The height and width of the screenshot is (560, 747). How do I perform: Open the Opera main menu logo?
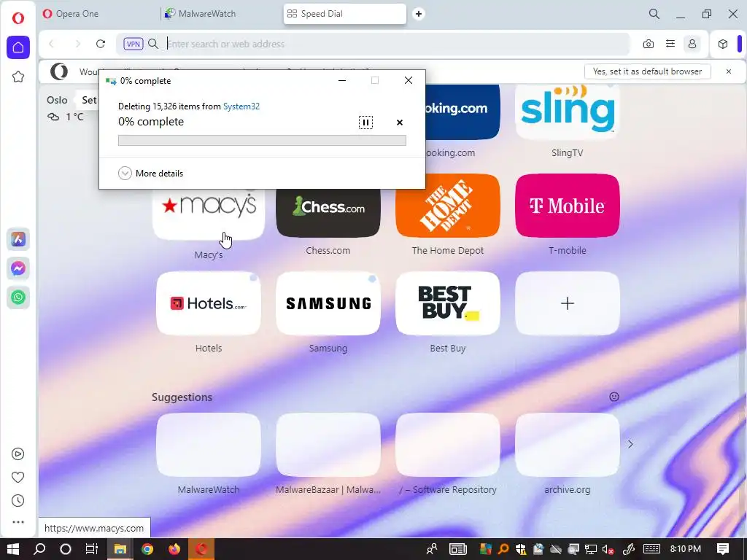pyautogui.click(x=18, y=18)
